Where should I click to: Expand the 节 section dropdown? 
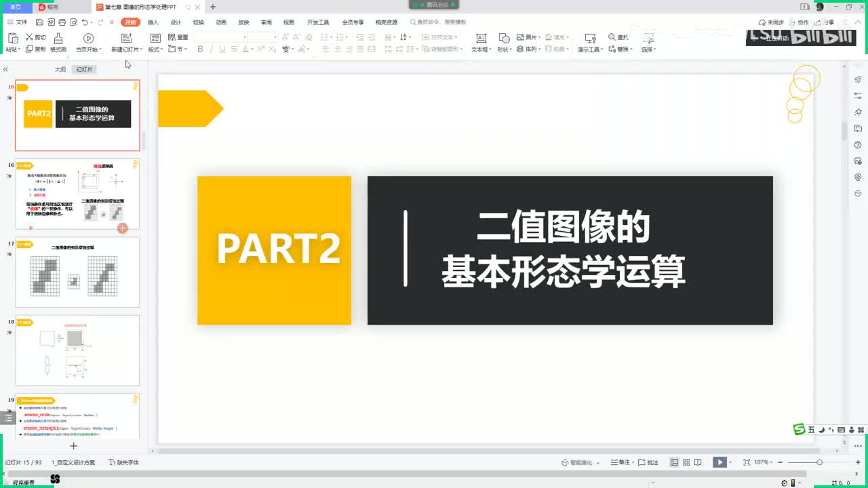tap(178, 49)
